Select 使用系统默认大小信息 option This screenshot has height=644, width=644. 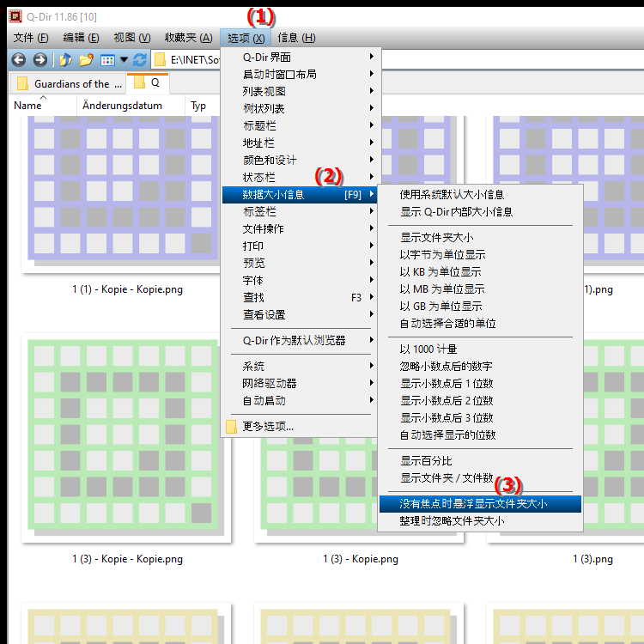(480, 195)
